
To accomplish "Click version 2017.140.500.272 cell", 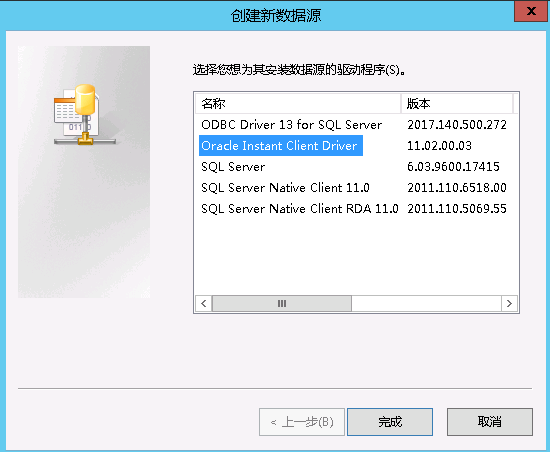I will pyautogui.click(x=457, y=125).
